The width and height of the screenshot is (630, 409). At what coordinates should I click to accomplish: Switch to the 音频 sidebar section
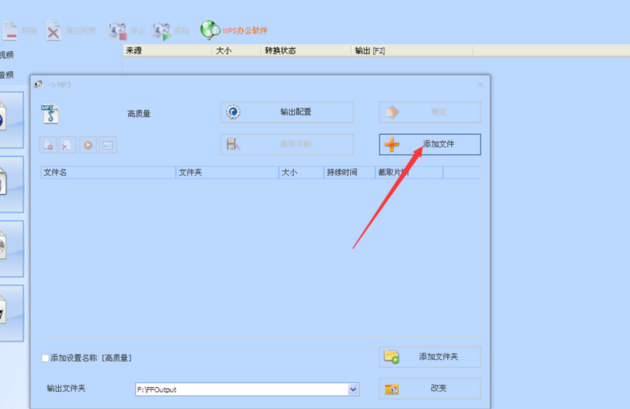(7, 75)
